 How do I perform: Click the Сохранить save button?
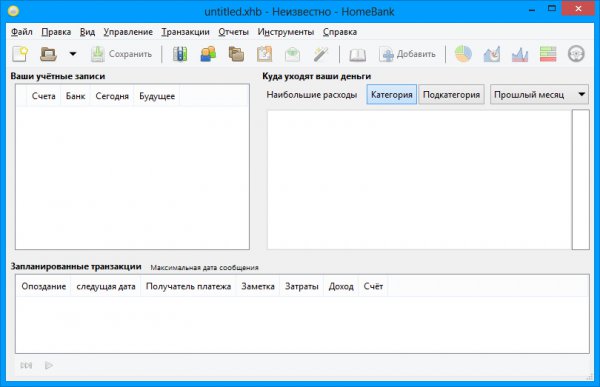click(x=121, y=54)
